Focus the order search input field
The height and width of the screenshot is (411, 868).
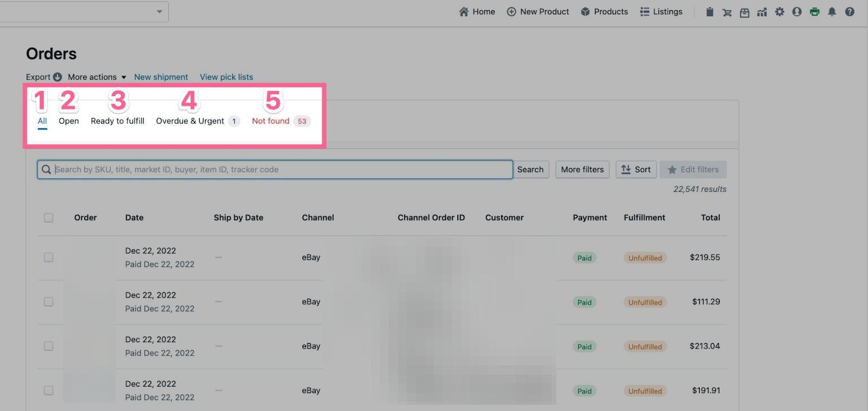(x=275, y=170)
